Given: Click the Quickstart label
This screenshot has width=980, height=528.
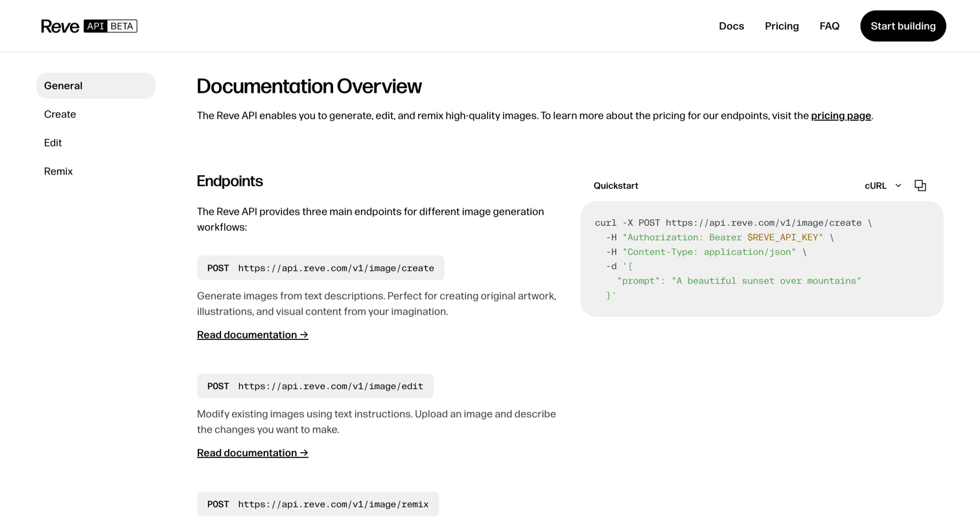Looking at the screenshot, I should point(616,186).
